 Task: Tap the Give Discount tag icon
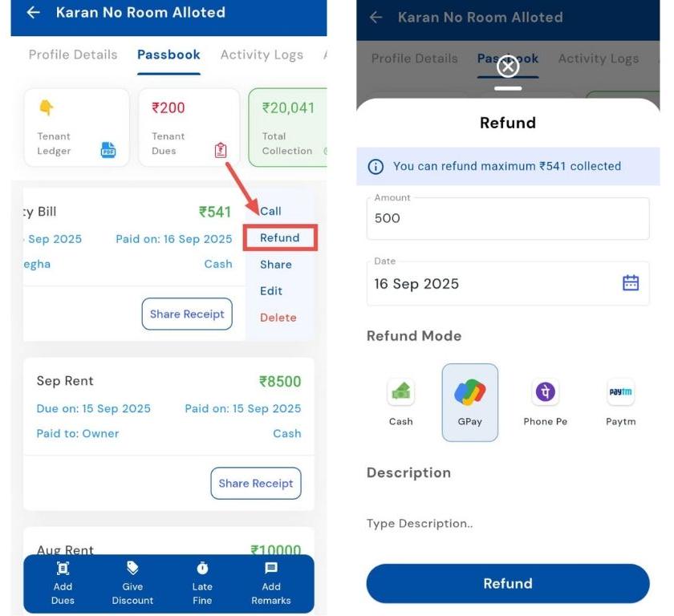[x=132, y=569]
